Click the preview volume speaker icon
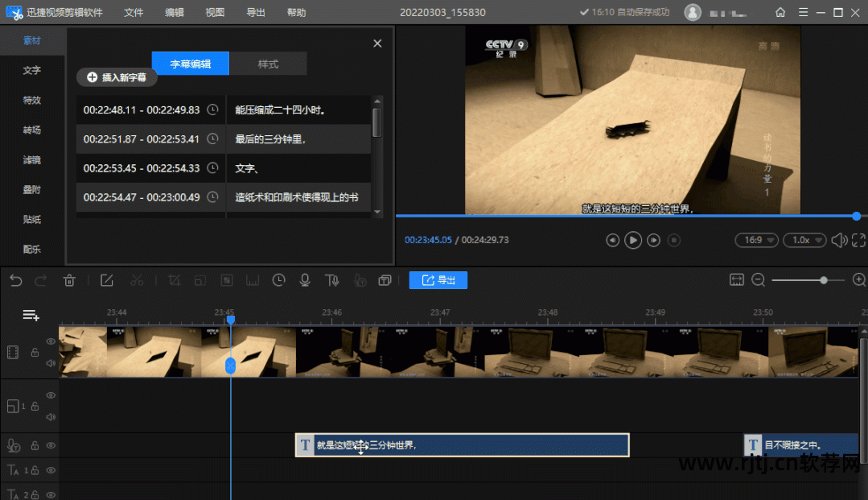 (x=839, y=240)
